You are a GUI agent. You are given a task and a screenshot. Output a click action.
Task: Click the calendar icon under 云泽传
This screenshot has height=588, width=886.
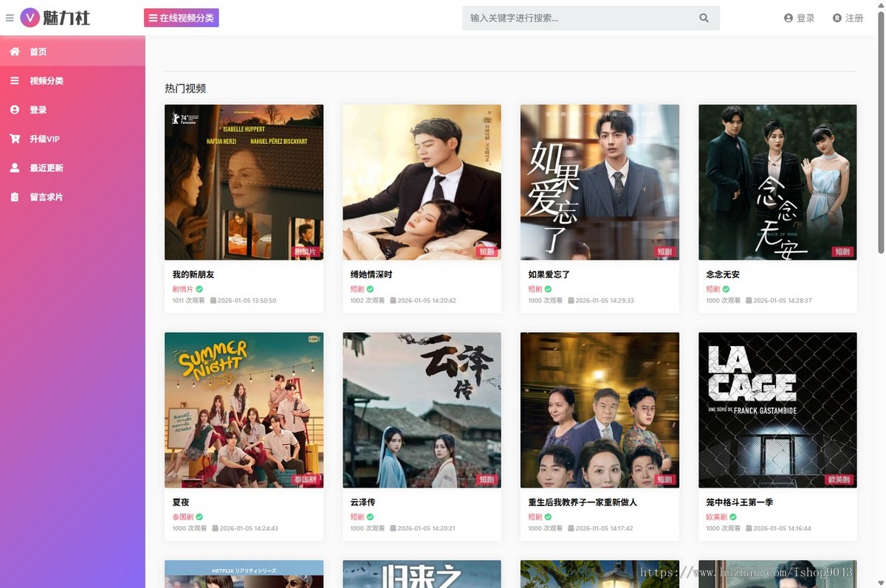tap(391, 529)
